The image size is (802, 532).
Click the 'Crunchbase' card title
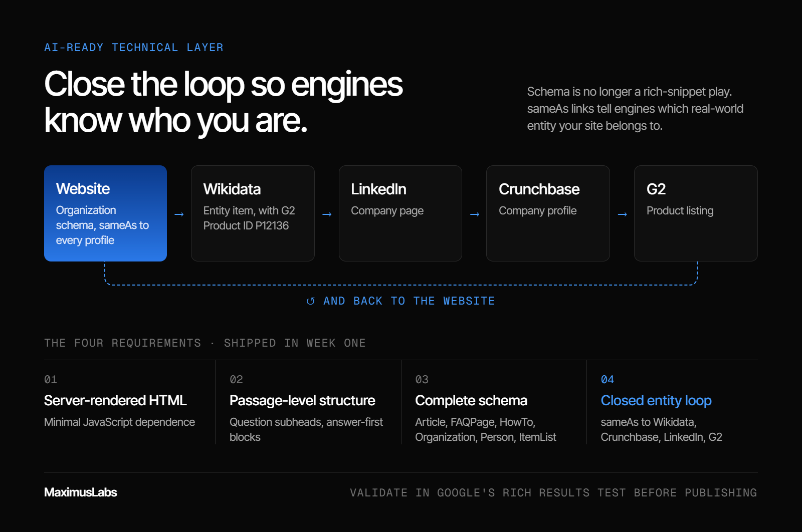pyautogui.click(x=539, y=189)
